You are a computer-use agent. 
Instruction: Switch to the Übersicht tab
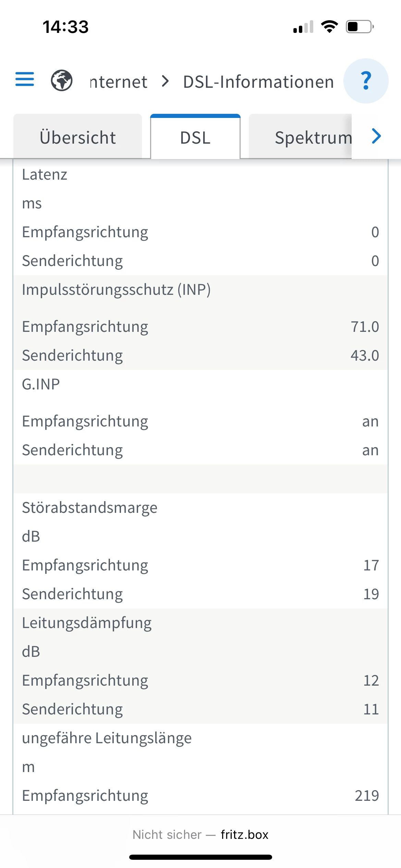78,137
